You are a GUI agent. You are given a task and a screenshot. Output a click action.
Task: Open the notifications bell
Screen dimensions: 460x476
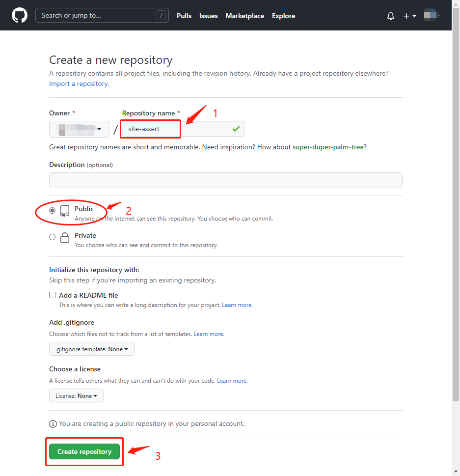[390, 16]
